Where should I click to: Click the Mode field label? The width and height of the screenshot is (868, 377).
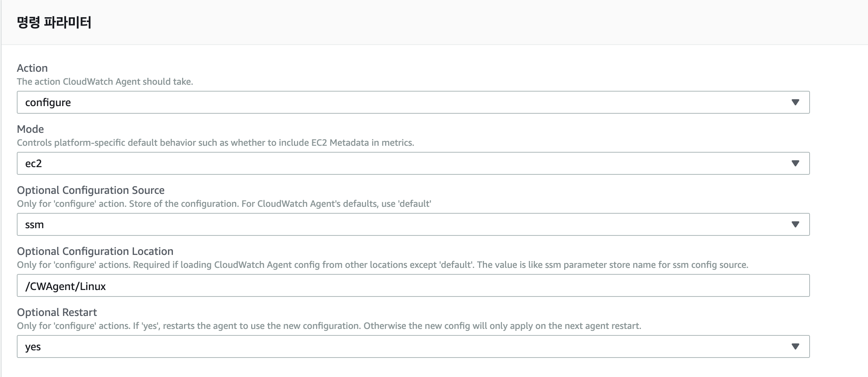click(x=31, y=129)
